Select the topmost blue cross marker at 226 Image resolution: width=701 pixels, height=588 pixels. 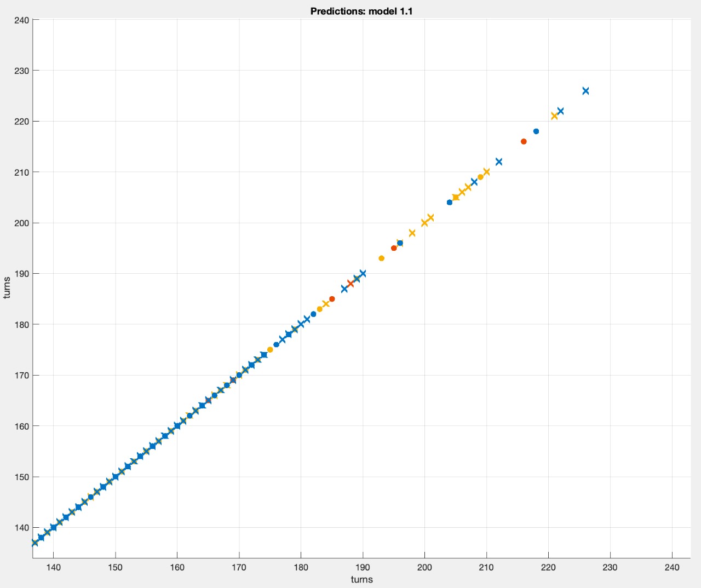pyautogui.click(x=585, y=91)
